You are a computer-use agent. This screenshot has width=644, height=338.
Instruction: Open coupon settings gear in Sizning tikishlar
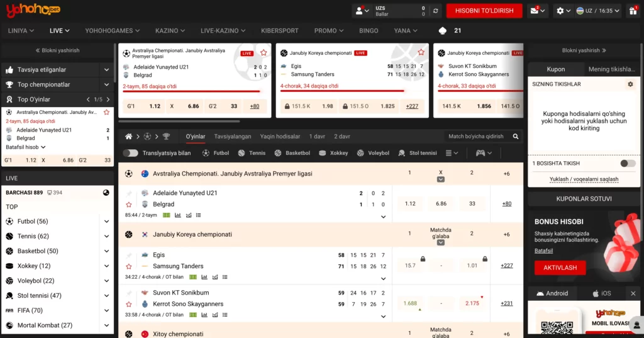point(630,84)
